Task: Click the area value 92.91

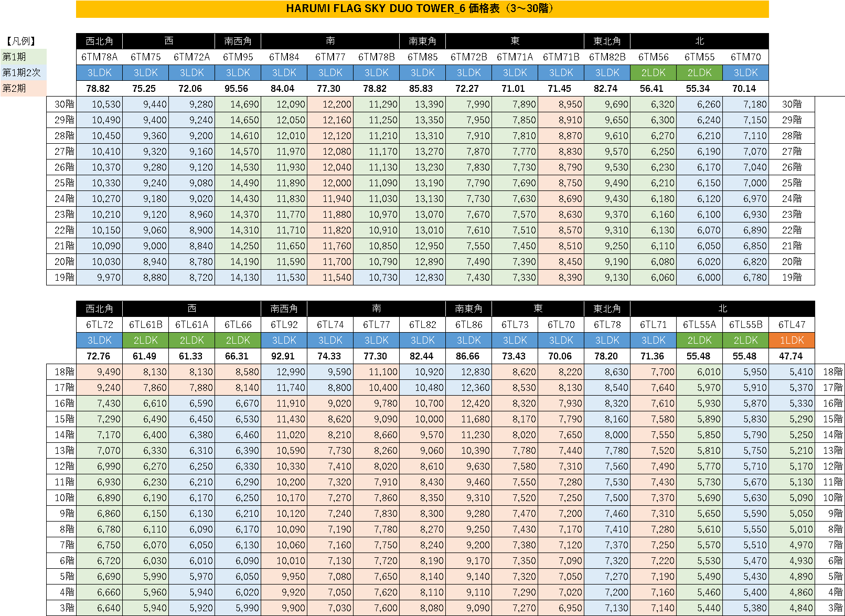Action: 284,356
